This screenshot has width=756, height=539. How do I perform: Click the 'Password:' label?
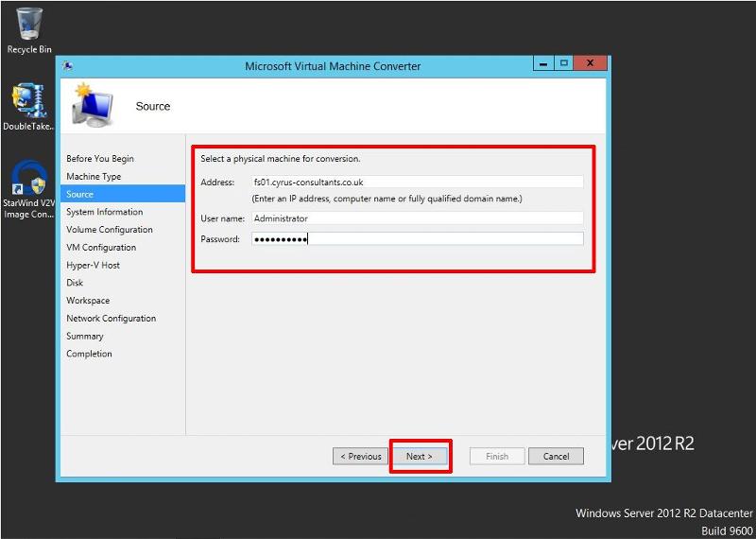coord(220,239)
